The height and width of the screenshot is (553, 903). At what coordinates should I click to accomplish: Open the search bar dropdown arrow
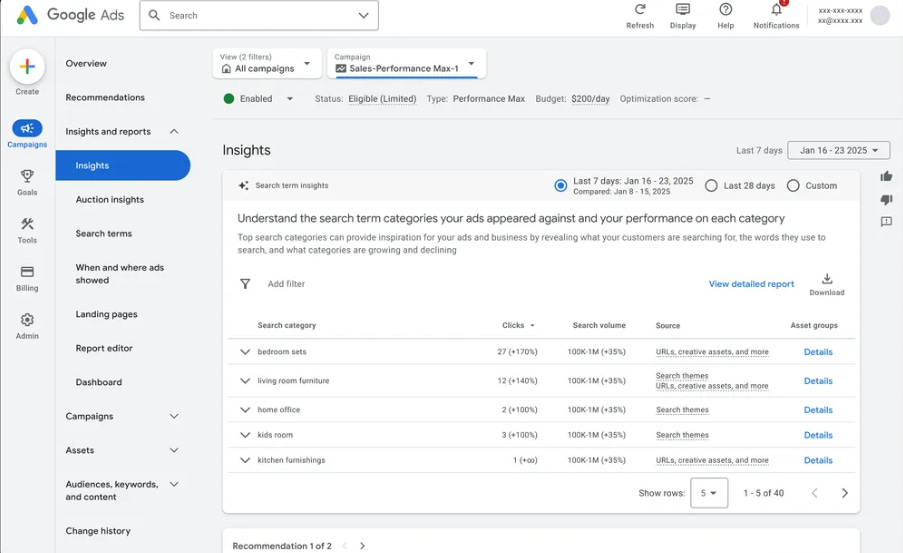click(x=363, y=16)
